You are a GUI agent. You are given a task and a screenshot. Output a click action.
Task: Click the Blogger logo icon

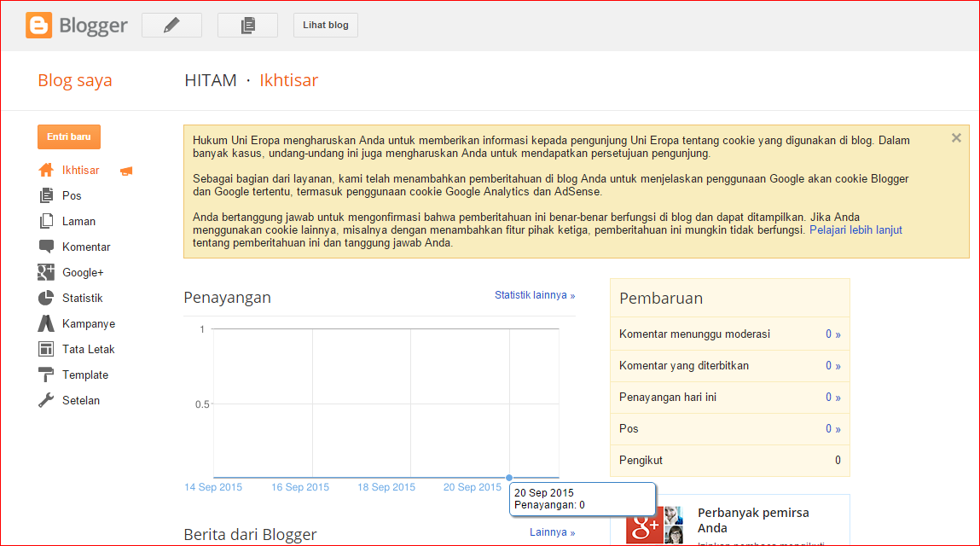(x=38, y=25)
